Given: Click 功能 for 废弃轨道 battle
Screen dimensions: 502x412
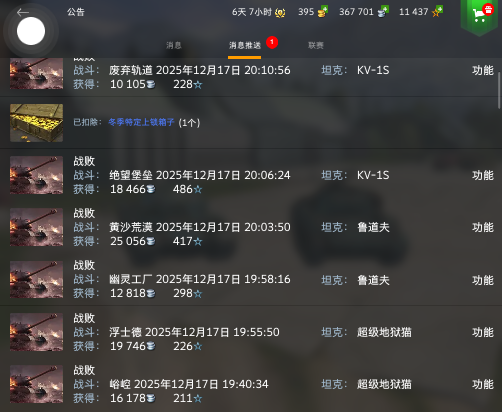Looking at the screenshot, I should pos(482,70).
